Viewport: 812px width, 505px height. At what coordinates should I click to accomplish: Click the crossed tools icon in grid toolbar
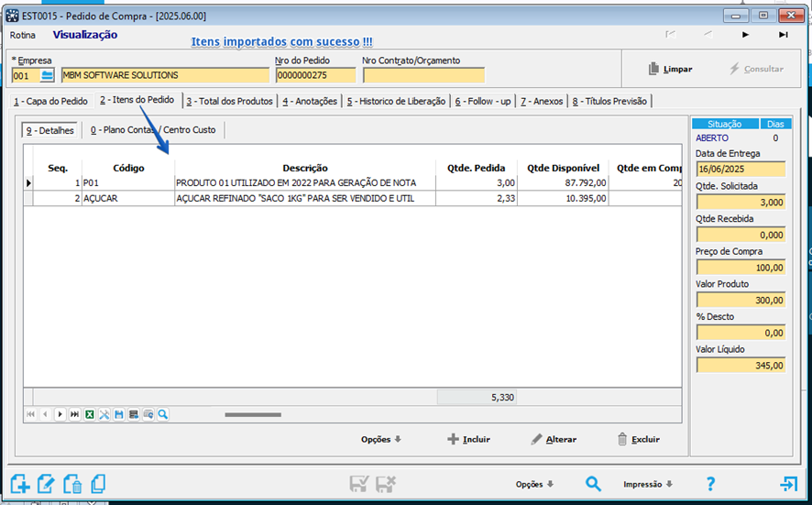tap(104, 415)
